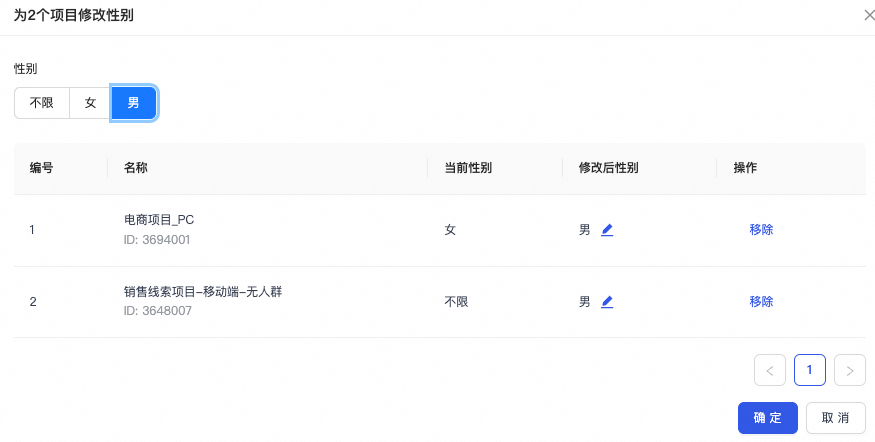
Task: Remove the 电商项目_PC row via 移除
Action: pyautogui.click(x=761, y=230)
